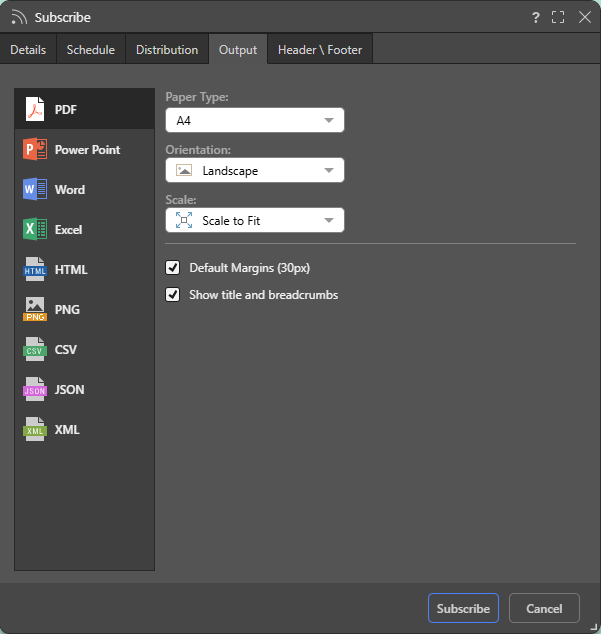Choose the Power Point output icon
The height and width of the screenshot is (634, 601).
[36, 149]
